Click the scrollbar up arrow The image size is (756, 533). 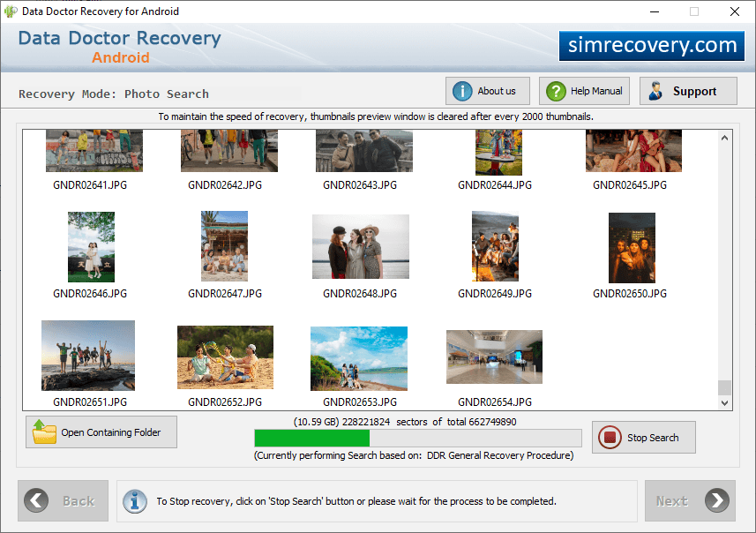(x=724, y=138)
